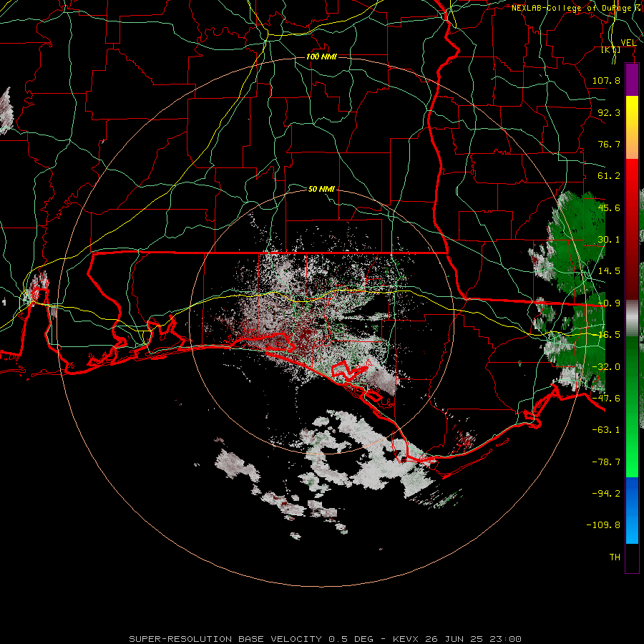Select the -47.6 velocity scale value
The image size is (644, 644).
coord(606,399)
